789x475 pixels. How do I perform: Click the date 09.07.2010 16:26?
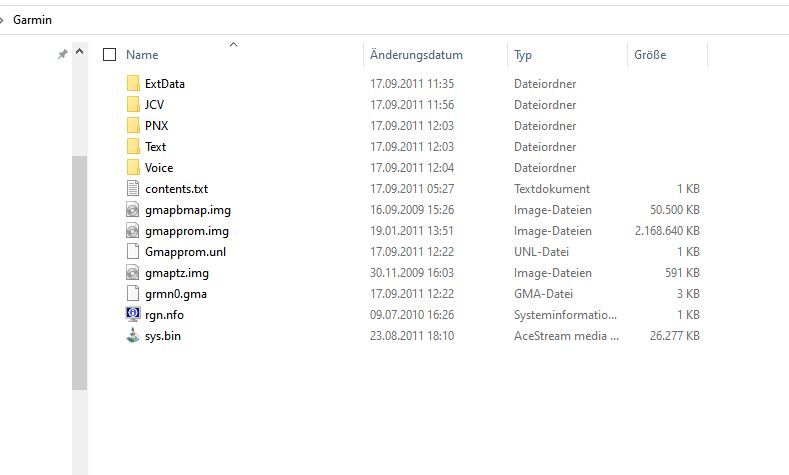[412, 315]
